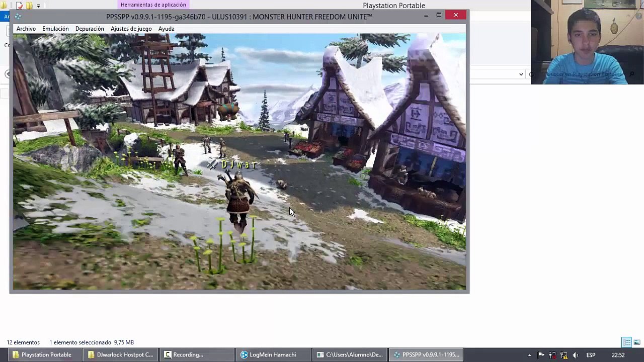644x362 pixels.
Task: Click the '12 elementos' status bar text
Action: tap(23, 342)
